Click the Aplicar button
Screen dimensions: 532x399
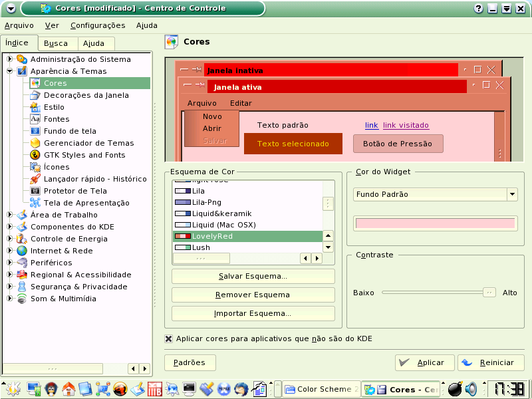click(x=424, y=362)
